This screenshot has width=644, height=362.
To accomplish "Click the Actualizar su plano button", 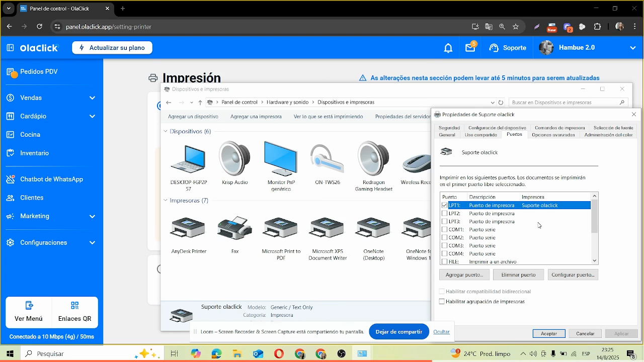I will coord(112,48).
